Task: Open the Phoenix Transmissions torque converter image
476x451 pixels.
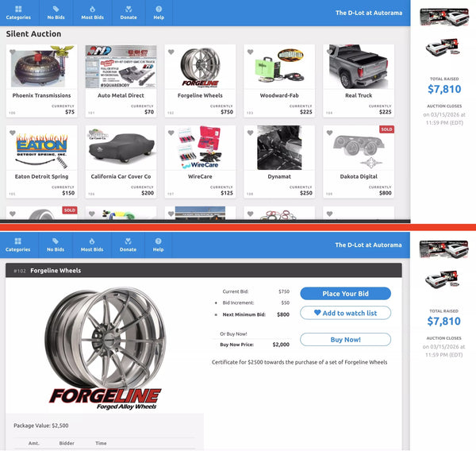Action: pos(41,67)
